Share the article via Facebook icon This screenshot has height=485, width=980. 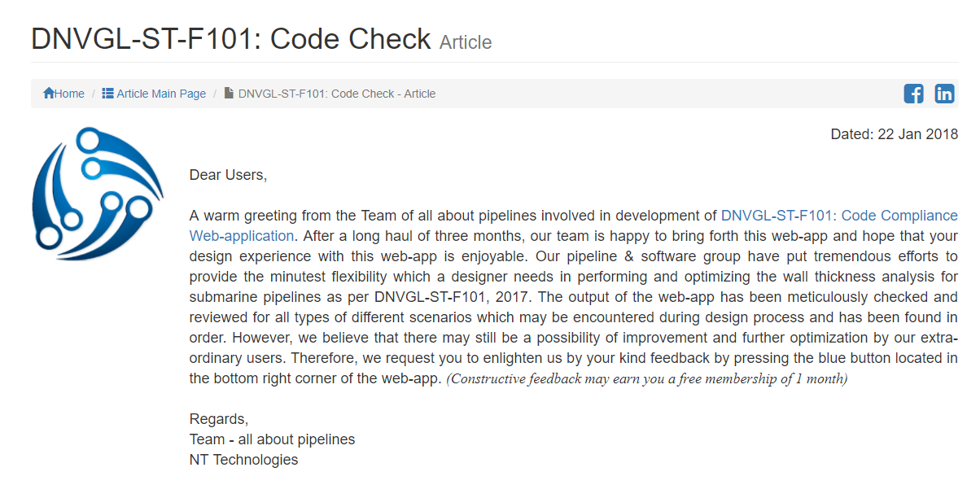pyautogui.click(x=913, y=94)
